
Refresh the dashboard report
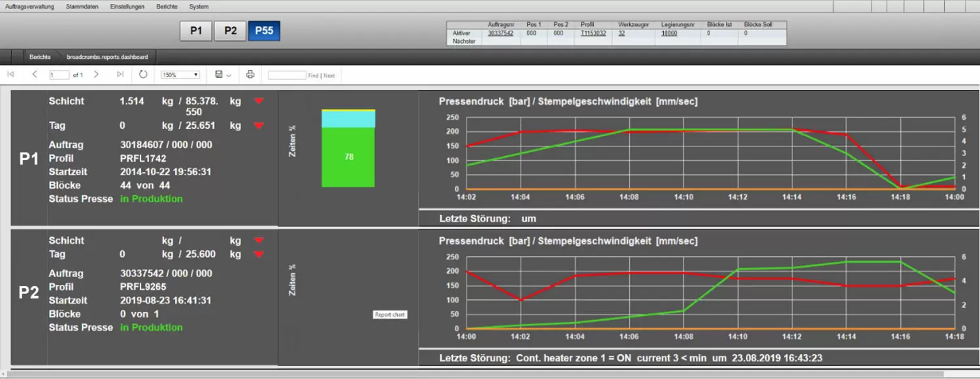tap(143, 74)
